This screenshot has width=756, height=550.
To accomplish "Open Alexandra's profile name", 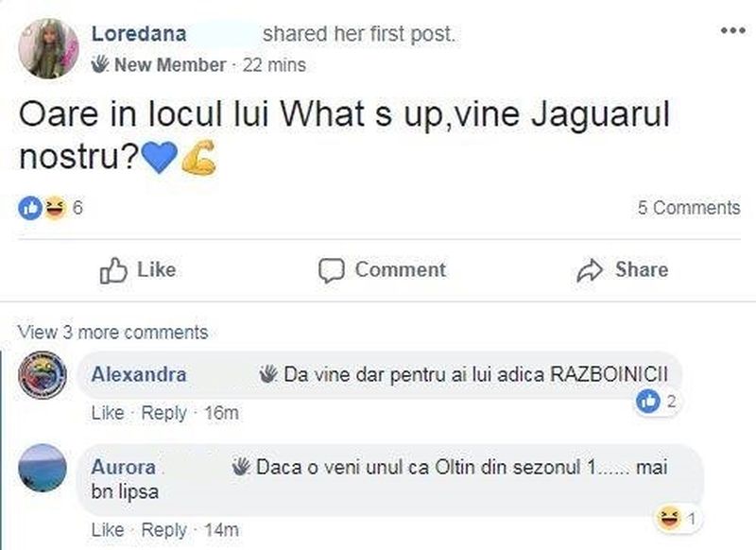I will [x=138, y=374].
